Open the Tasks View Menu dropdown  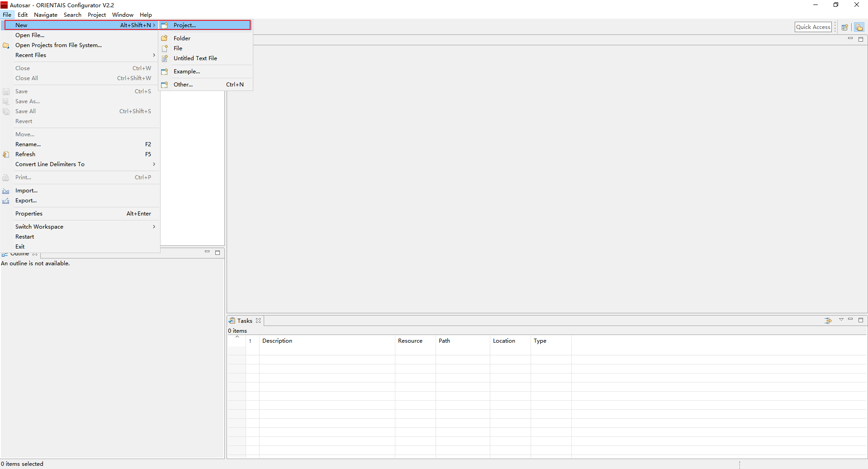841,320
